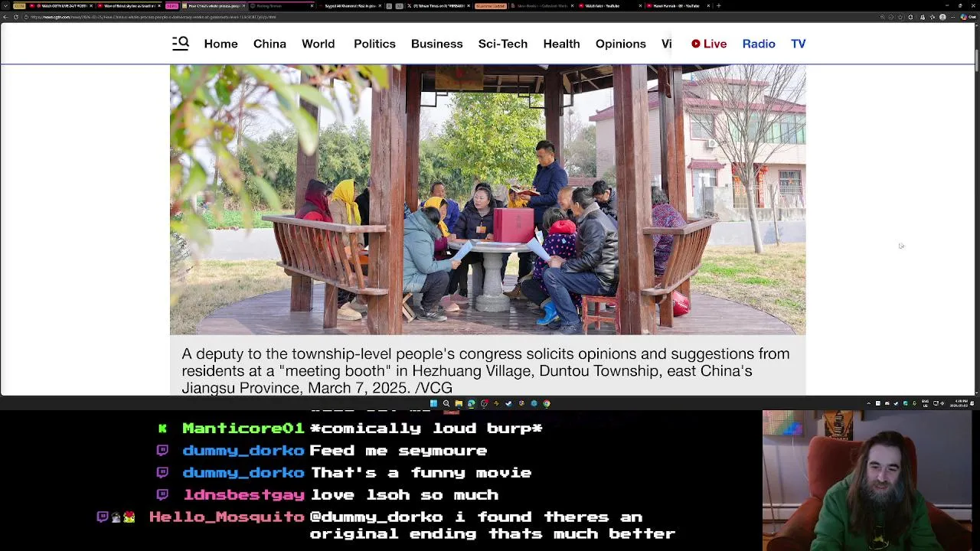Click the photo caption text about Hezhuang Village

point(485,370)
